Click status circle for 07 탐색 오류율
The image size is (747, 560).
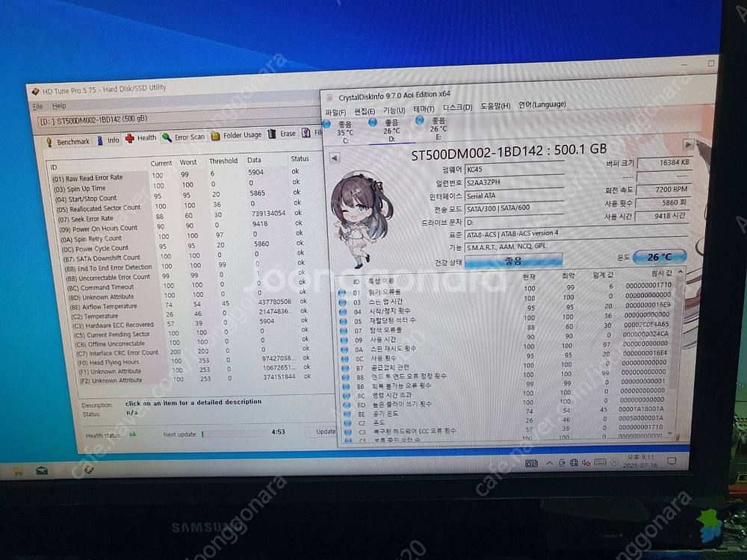[343, 331]
